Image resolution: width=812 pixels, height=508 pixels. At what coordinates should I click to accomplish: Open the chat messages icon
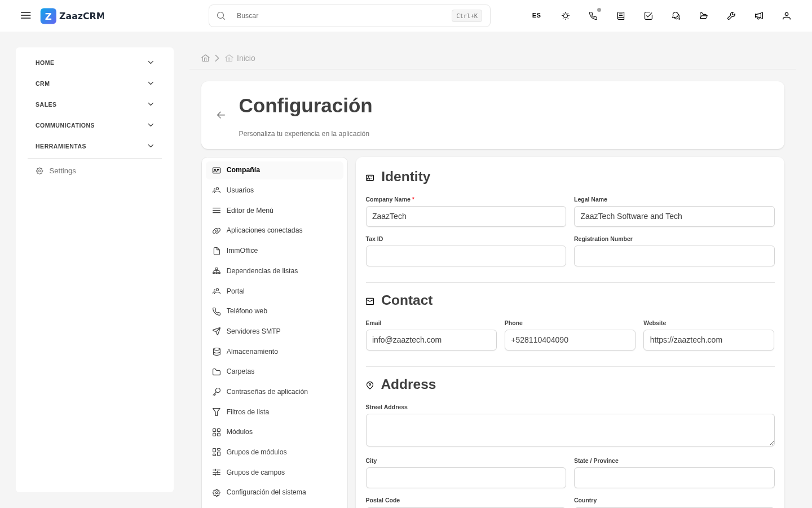[x=676, y=16]
